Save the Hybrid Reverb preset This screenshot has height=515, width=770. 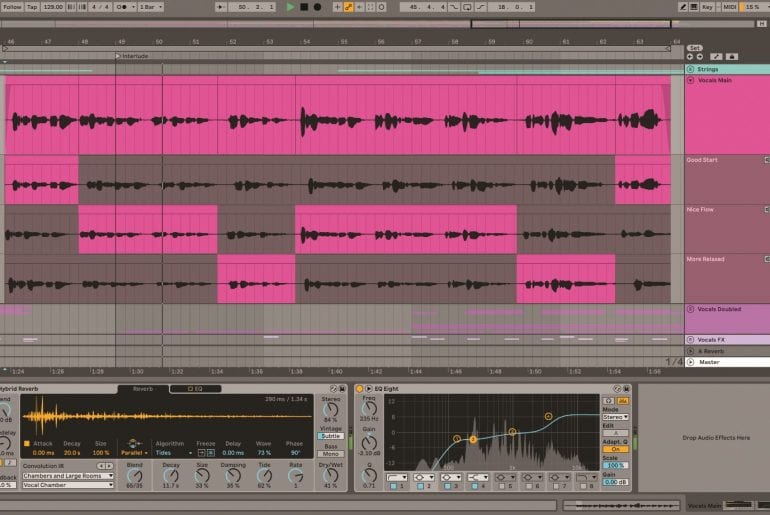[343, 388]
